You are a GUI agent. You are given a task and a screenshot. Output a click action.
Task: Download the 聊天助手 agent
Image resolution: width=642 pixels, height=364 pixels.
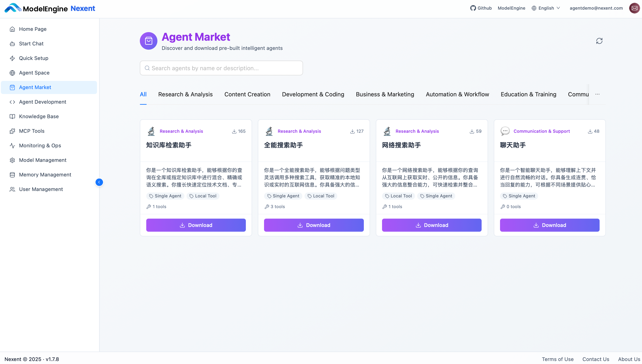click(x=549, y=225)
